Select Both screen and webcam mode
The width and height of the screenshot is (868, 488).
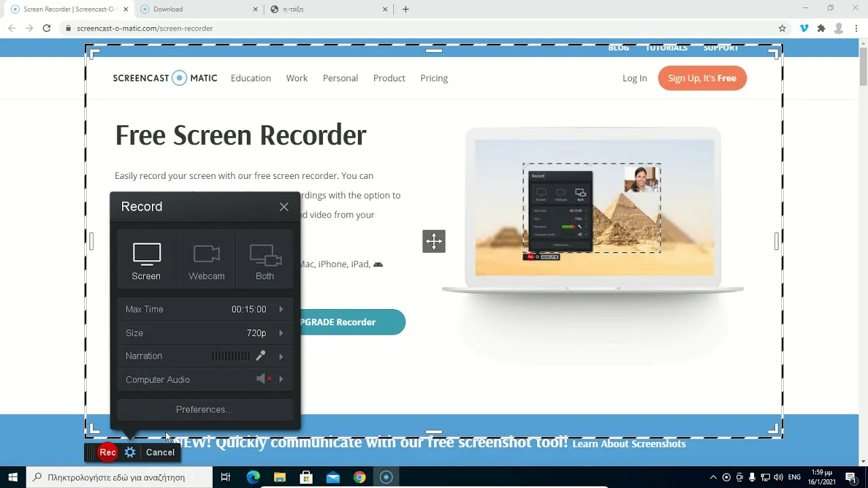[264, 260]
